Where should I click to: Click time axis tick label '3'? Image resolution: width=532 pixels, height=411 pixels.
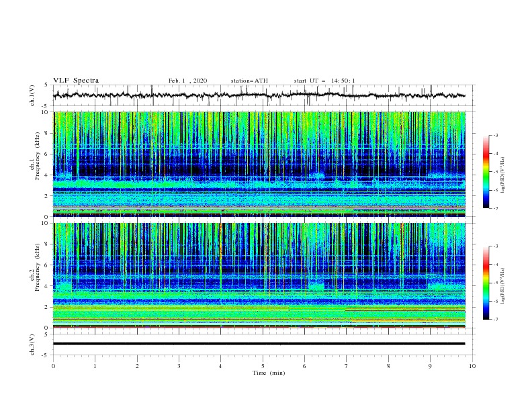click(x=179, y=366)
